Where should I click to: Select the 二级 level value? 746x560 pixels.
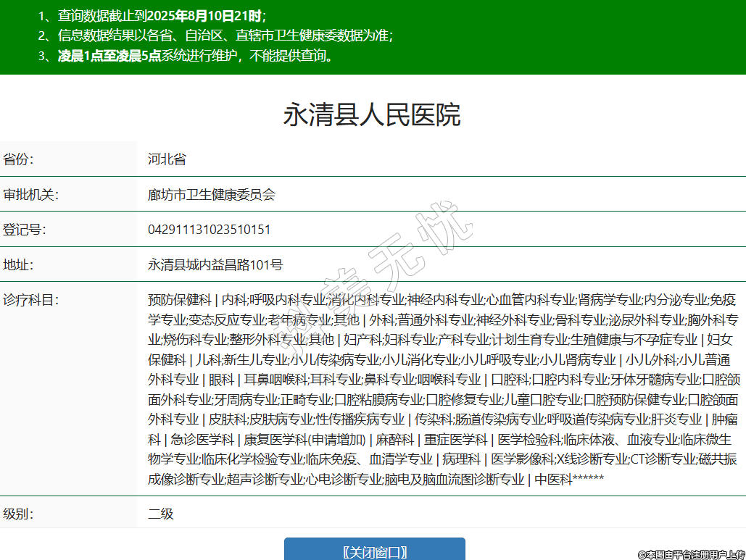pos(161,514)
